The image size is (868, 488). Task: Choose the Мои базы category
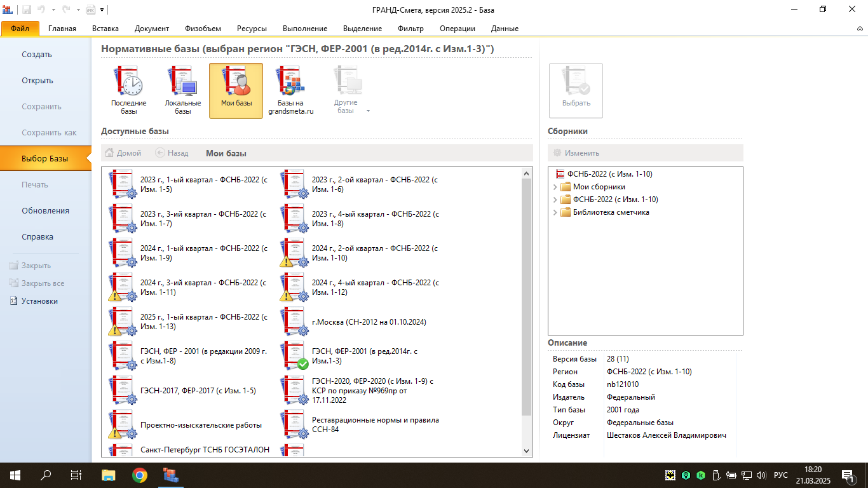point(236,91)
